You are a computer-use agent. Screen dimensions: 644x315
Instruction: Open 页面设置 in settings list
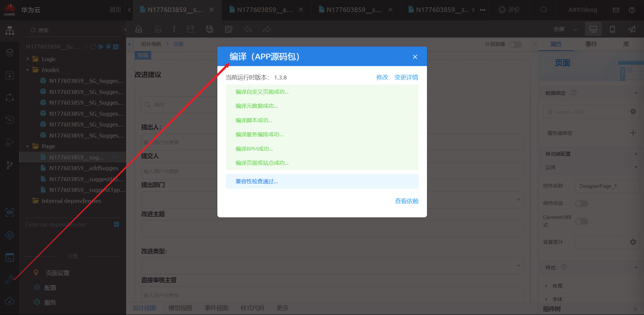tap(58, 273)
